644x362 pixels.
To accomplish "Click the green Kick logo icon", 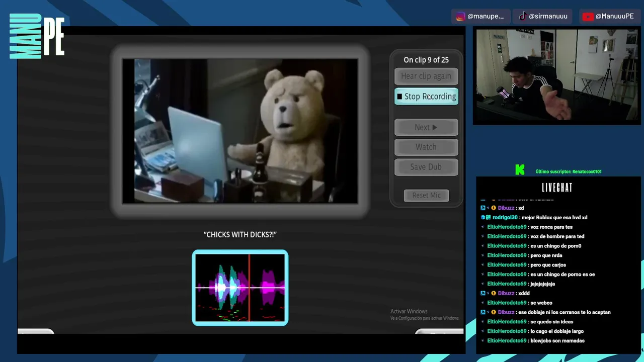I will coord(520,170).
